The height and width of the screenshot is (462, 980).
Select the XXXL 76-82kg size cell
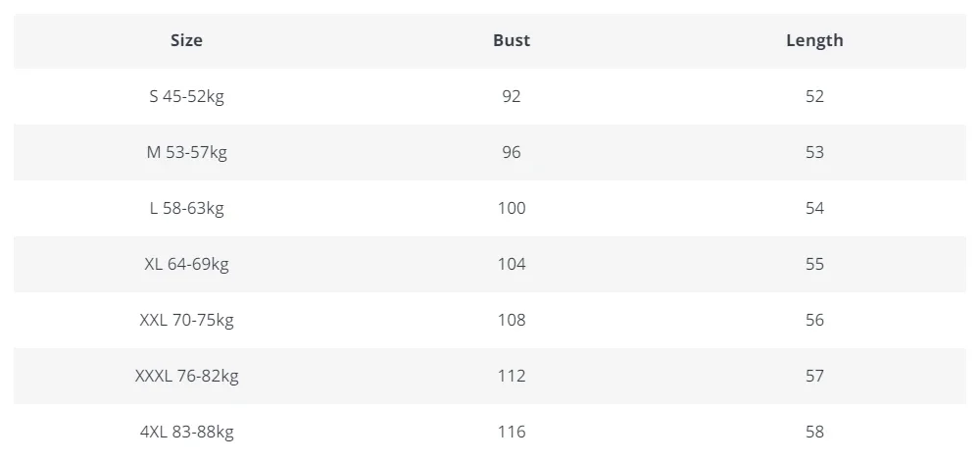pyautogui.click(x=186, y=376)
